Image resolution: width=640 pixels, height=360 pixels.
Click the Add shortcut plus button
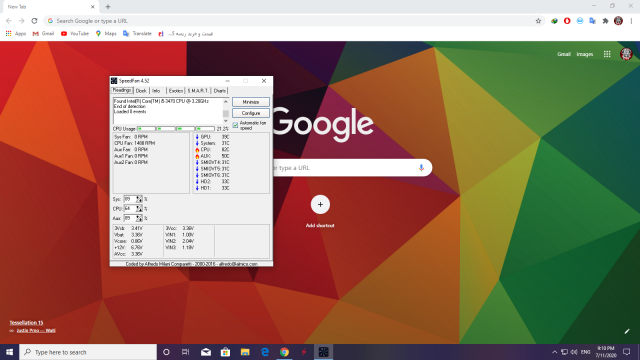pos(320,204)
